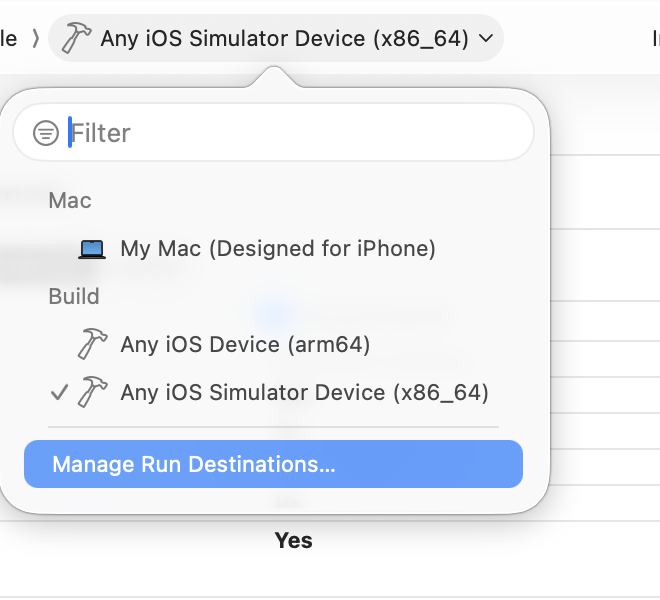
Task: Click hammer icon in toolbar destination selector
Action: [76, 39]
